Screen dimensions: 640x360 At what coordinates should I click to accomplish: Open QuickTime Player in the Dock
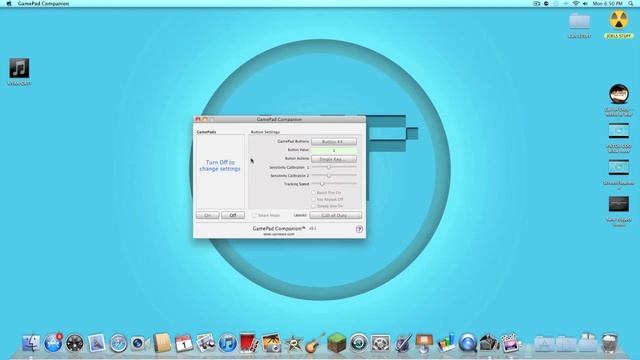(x=468, y=343)
